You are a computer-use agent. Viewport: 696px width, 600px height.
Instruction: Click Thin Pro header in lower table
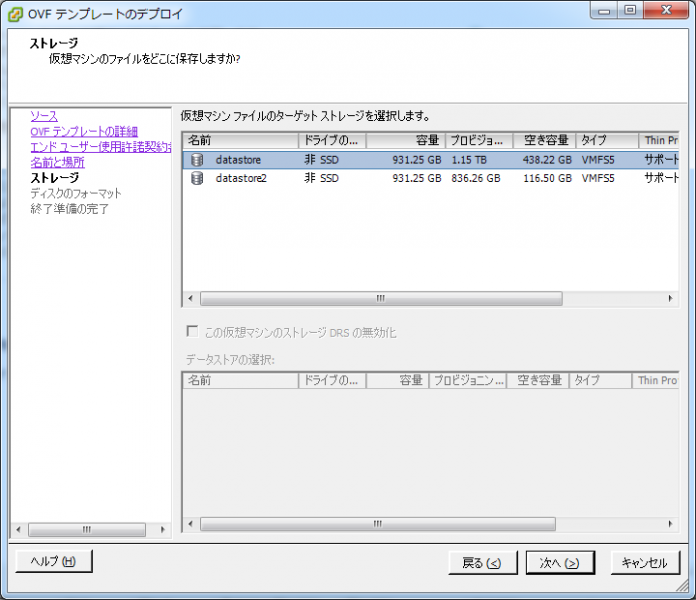tap(656, 380)
